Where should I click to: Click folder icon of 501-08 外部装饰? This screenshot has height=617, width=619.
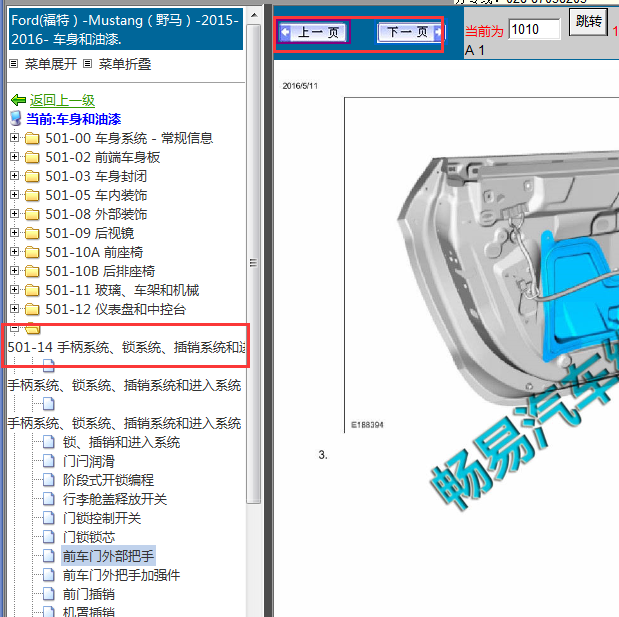click(32, 214)
